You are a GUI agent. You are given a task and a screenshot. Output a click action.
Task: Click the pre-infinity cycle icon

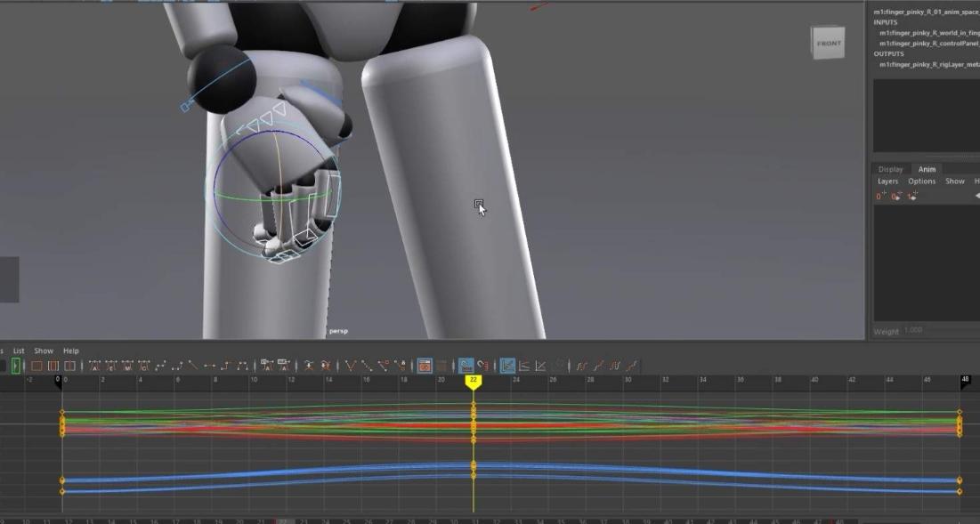tap(581, 366)
